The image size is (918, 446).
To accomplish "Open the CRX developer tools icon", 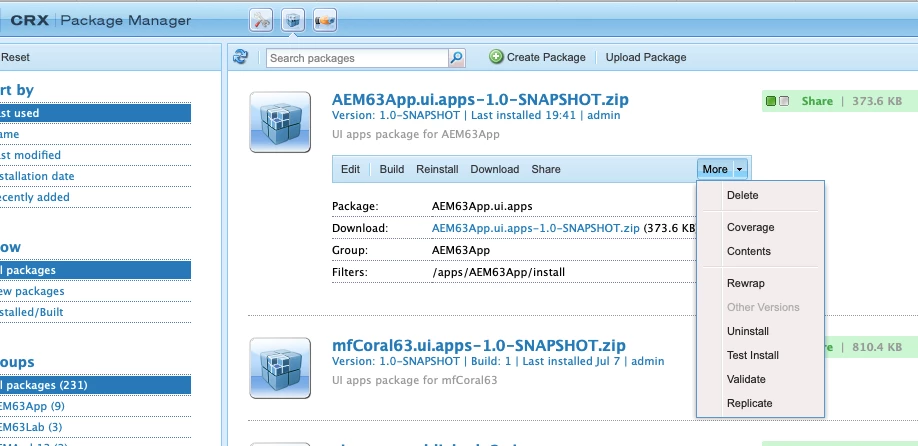I will pyautogui.click(x=261, y=20).
